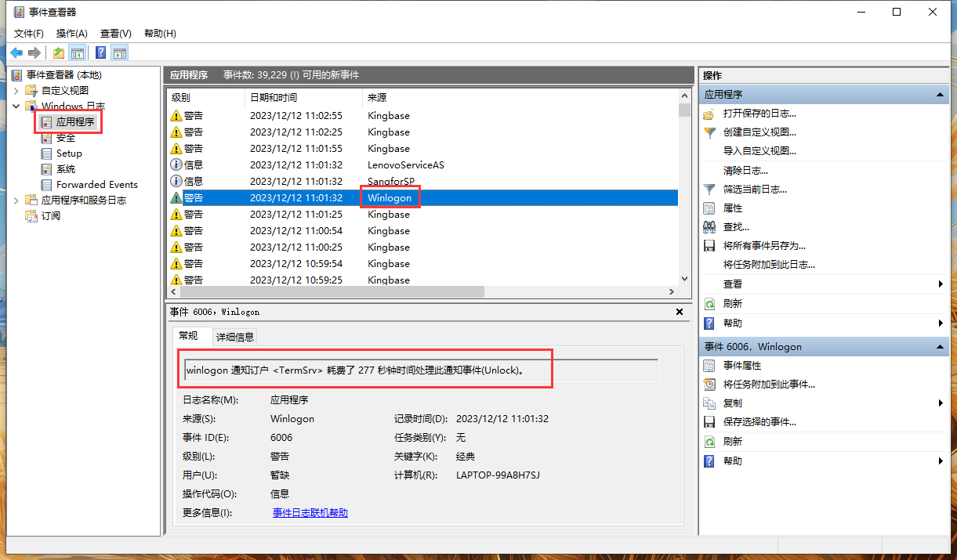Click the Setup log icon in tree
The width and height of the screenshot is (957, 560).
[46, 154]
